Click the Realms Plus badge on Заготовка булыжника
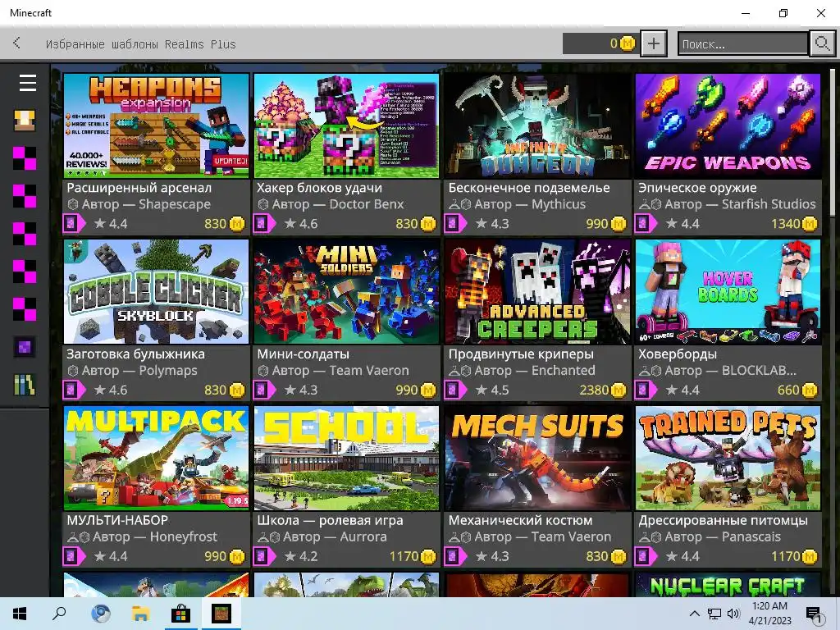The width and height of the screenshot is (840, 630). pyautogui.click(x=74, y=390)
